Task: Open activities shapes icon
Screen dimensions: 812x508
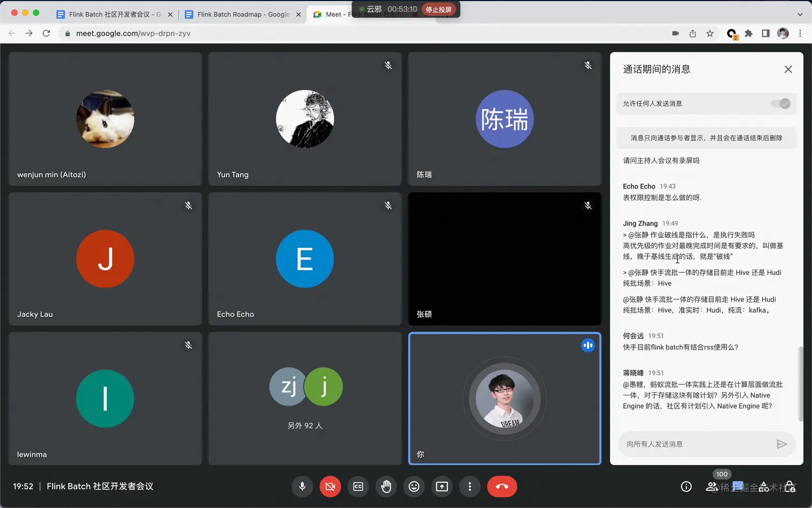Action: point(764,487)
